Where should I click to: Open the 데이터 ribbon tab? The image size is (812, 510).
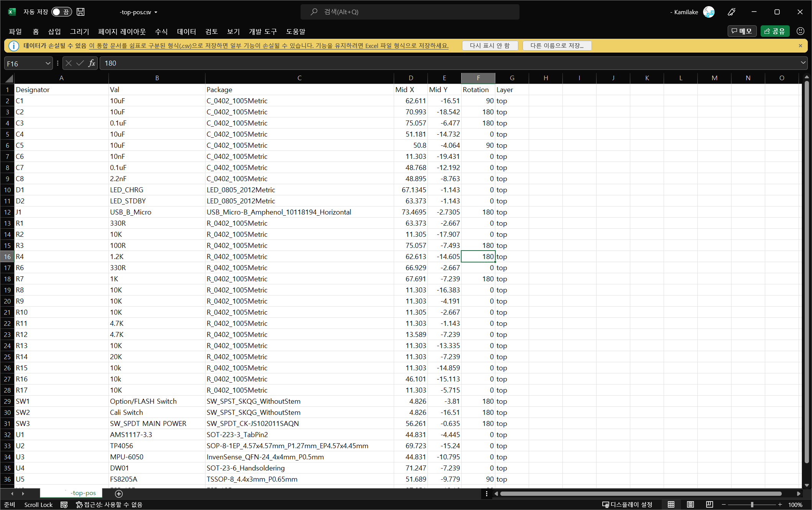tap(186, 31)
